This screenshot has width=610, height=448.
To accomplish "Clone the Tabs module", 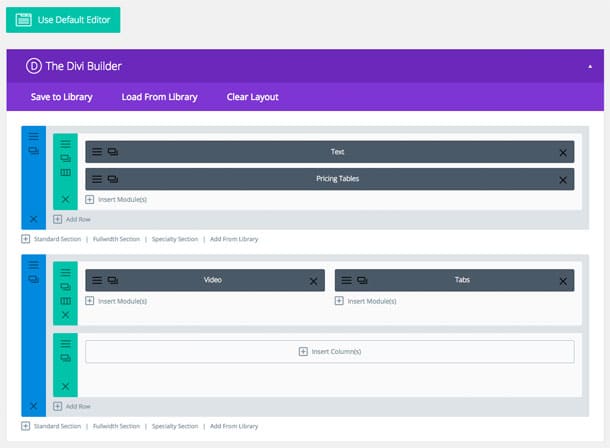I will click(362, 280).
